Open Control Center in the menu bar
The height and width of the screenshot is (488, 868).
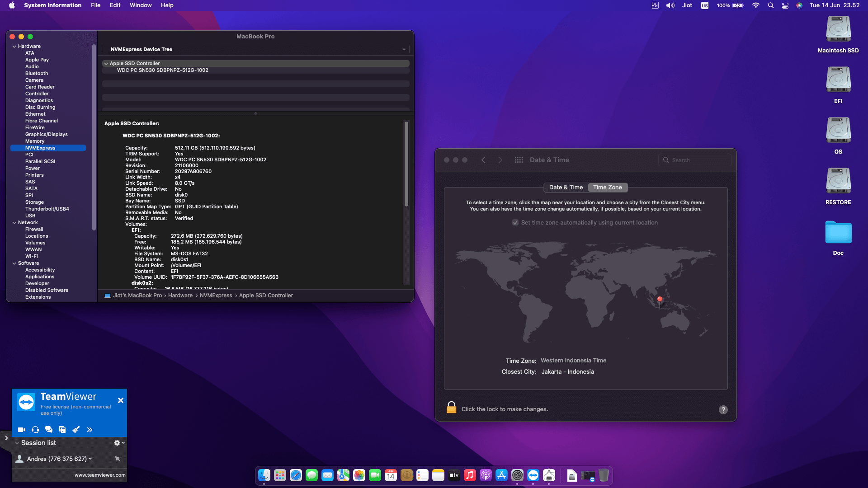tap(785, 5)
